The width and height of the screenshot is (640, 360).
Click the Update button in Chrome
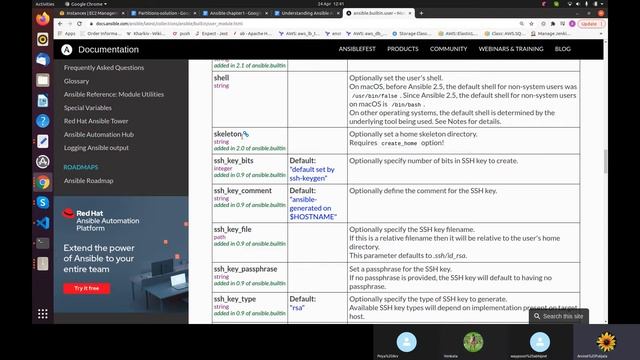click(x=591, y=24)
